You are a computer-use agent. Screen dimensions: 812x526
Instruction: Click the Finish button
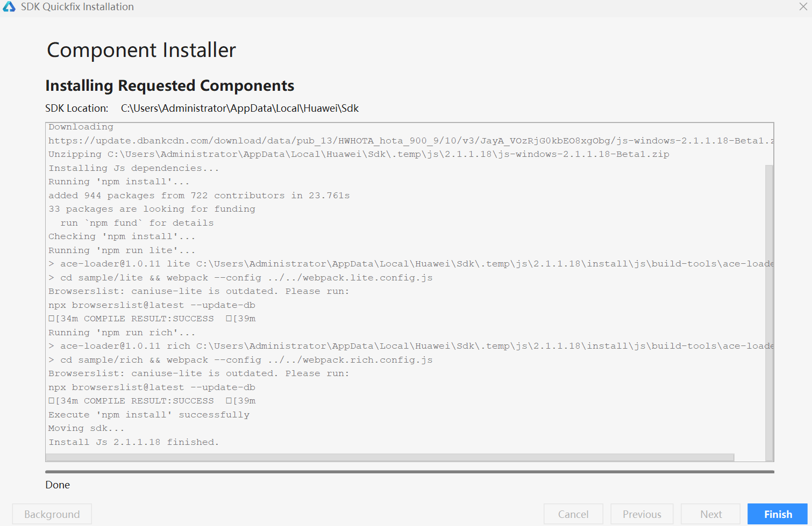(x=778, y=514)
